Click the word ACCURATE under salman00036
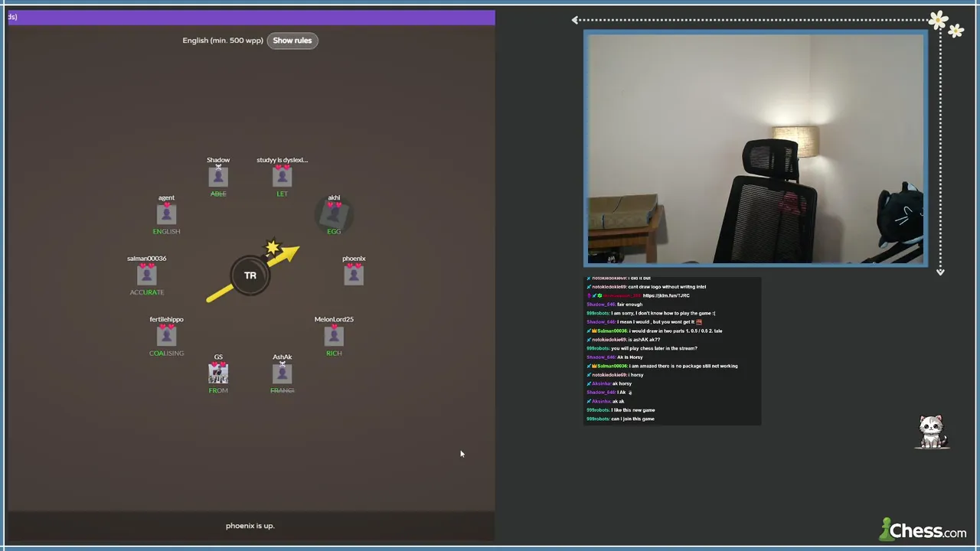 click(146, 292)
